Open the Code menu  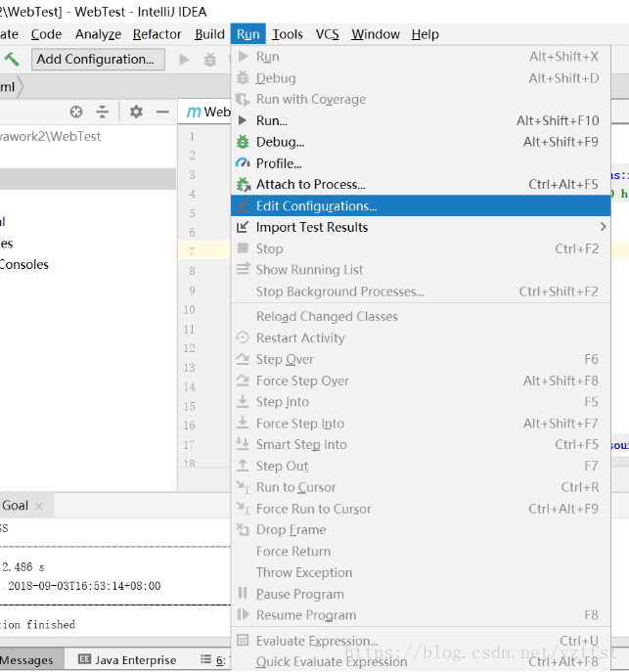46,34
